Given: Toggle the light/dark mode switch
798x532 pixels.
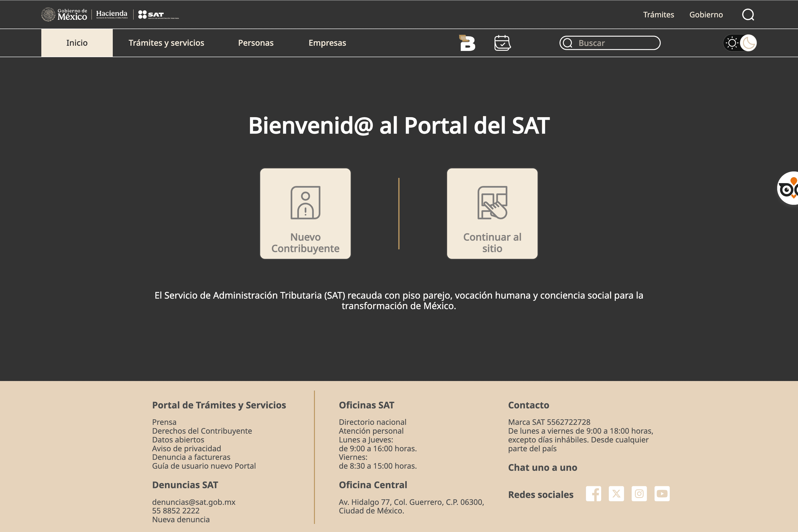Looking at the screenshot, I should 740,43.
